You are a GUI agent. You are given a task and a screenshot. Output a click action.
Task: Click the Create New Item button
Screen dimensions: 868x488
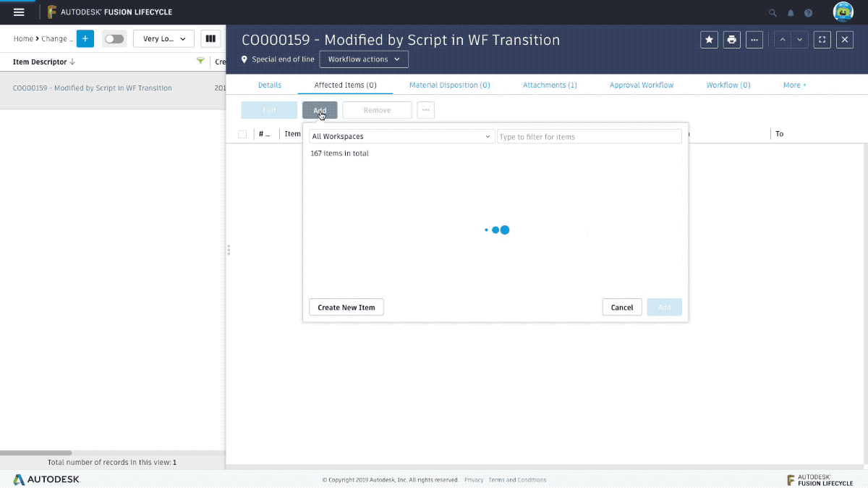(x=346, y=307)
